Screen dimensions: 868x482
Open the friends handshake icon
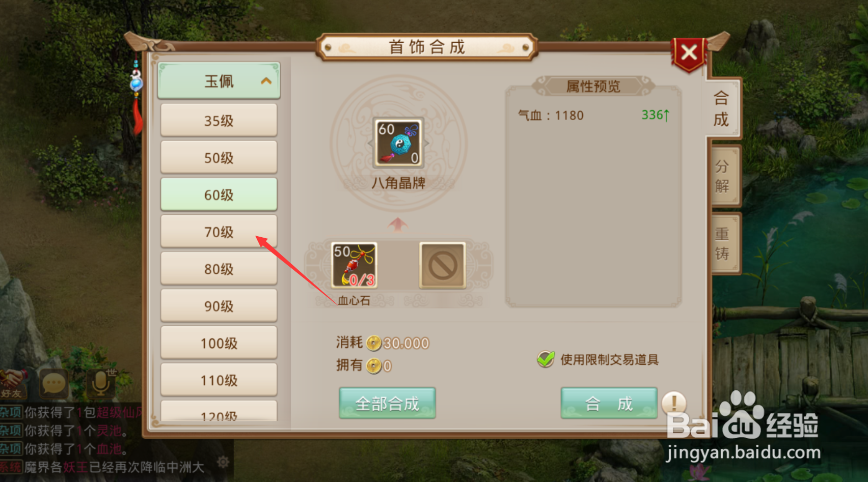pyautogui.click(x=12, y=383)
